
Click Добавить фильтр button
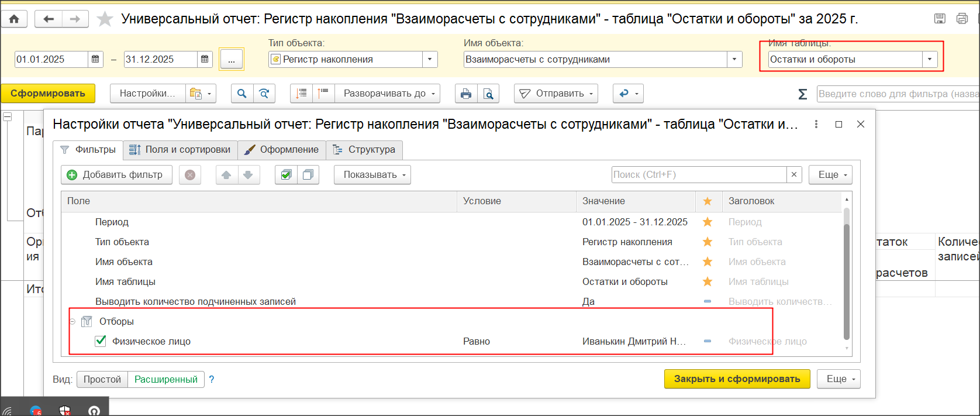(x=116, y=175)
